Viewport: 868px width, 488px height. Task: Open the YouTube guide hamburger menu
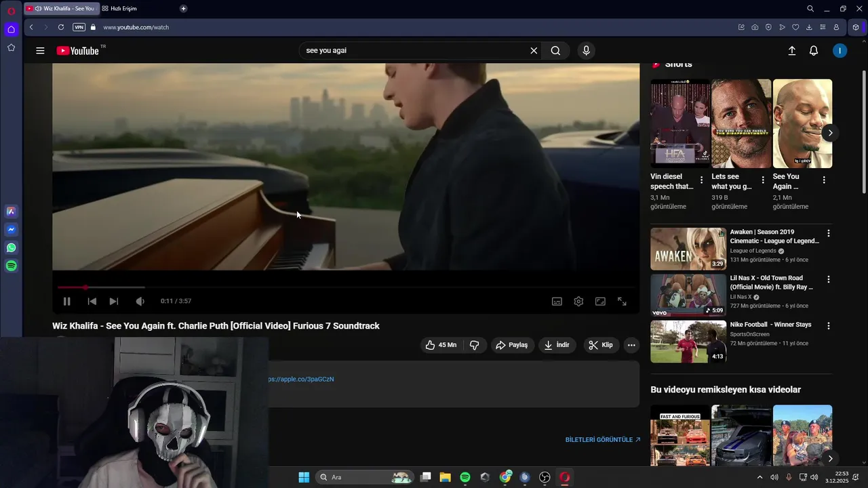pos(40,51)
